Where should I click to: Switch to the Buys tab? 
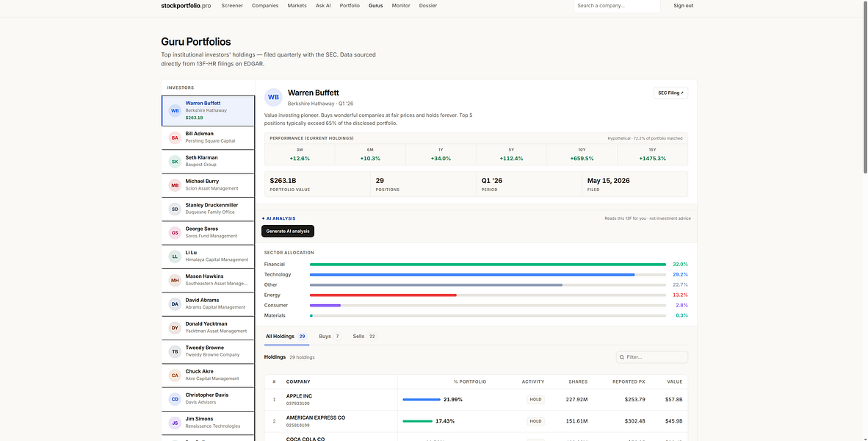(x=330, y=337)
